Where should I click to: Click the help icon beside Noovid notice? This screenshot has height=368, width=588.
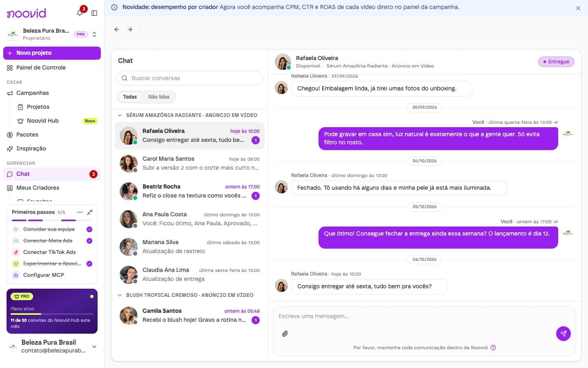493,348
